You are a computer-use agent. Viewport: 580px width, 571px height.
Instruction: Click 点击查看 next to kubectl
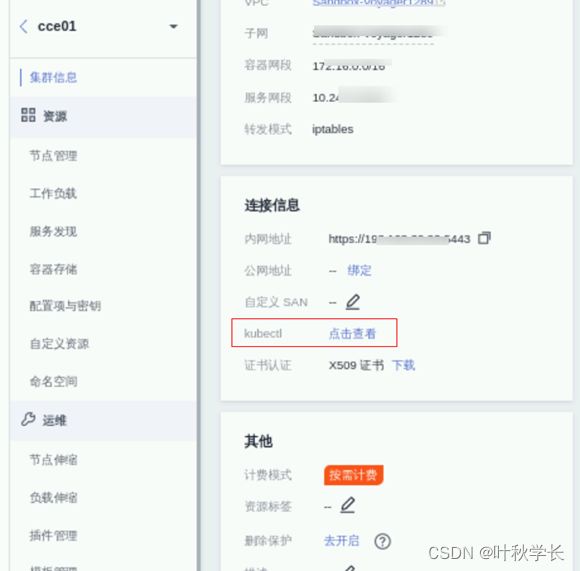pos(352,334)
